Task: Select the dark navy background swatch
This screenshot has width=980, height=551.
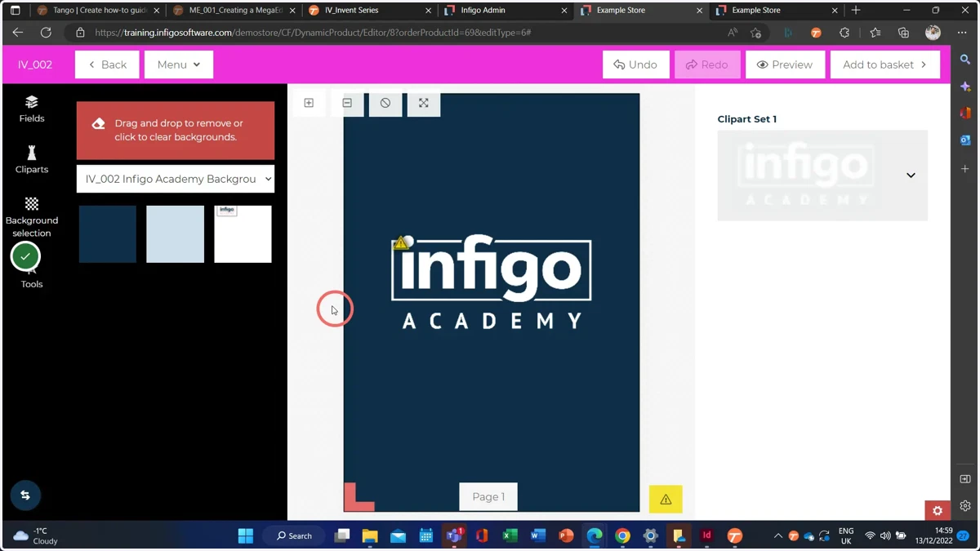Action: 108,234
